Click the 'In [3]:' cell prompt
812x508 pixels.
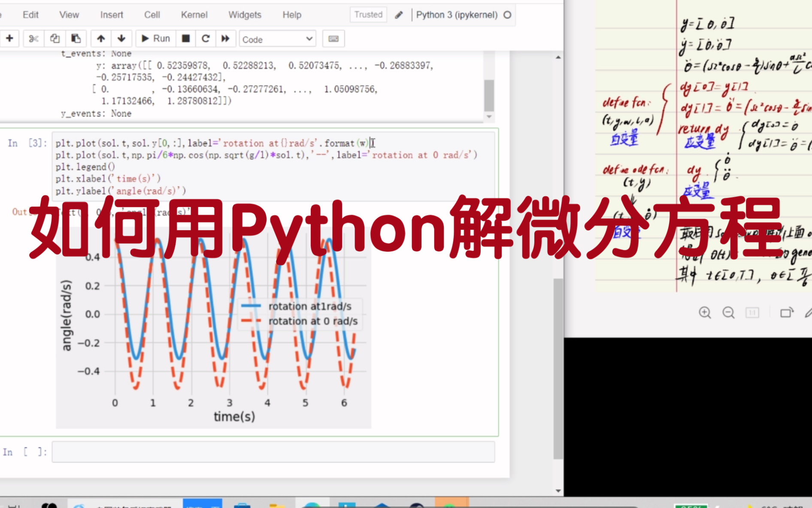[x=27, y=143]
